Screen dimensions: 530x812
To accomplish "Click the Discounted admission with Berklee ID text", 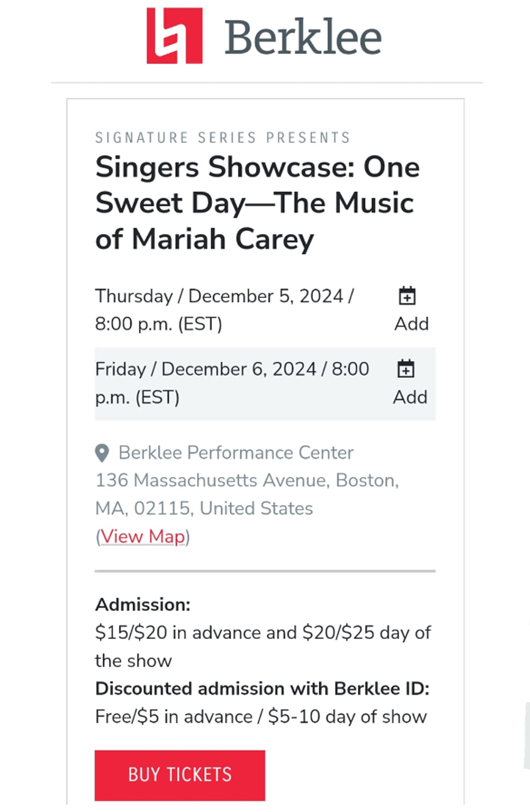I will tap(262, 688).
